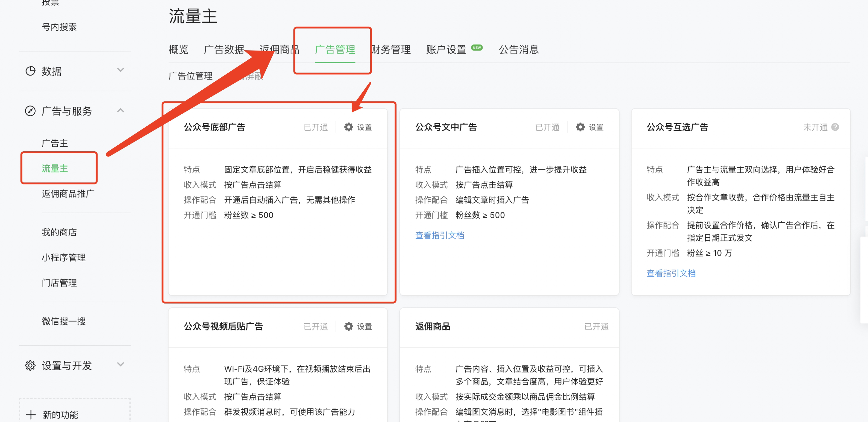Switch to the 财务管理 tab
This screenshot has width=868, height=422.
[x=391, y=50]
